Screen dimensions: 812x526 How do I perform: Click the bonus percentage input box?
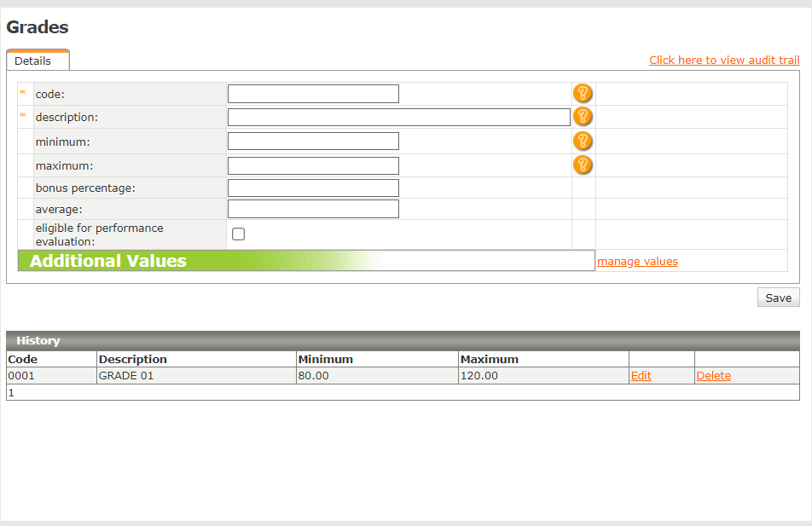click(x=313, y=188)
